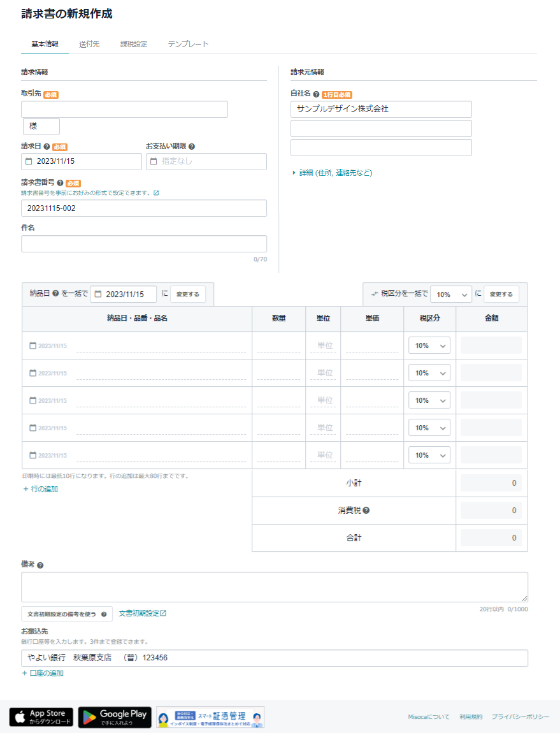Screen dimensions: 560x733
Task: Click the help icon beside お支払い期限
Action: [x=192, y=147]
